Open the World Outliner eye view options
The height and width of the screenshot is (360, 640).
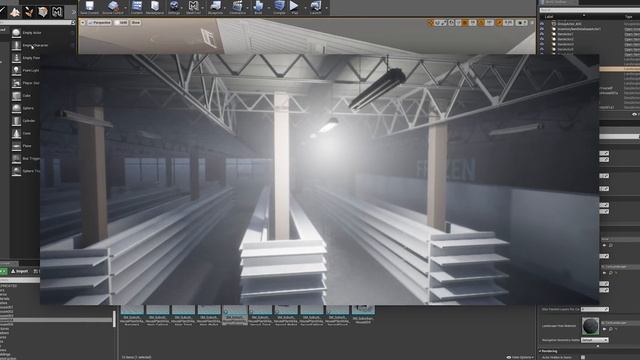(635, 115)
